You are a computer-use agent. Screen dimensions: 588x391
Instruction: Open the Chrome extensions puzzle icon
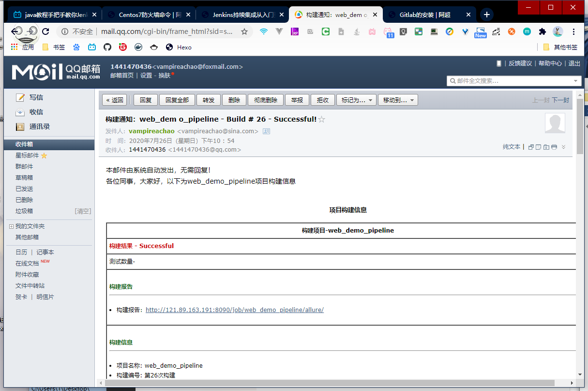pos(543,31)
